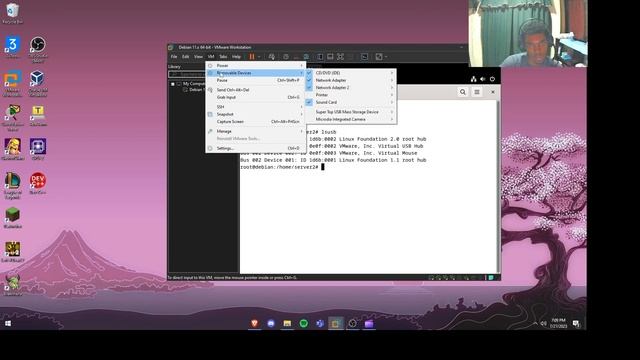Click the single window view toolbar icon

point(330,57)
